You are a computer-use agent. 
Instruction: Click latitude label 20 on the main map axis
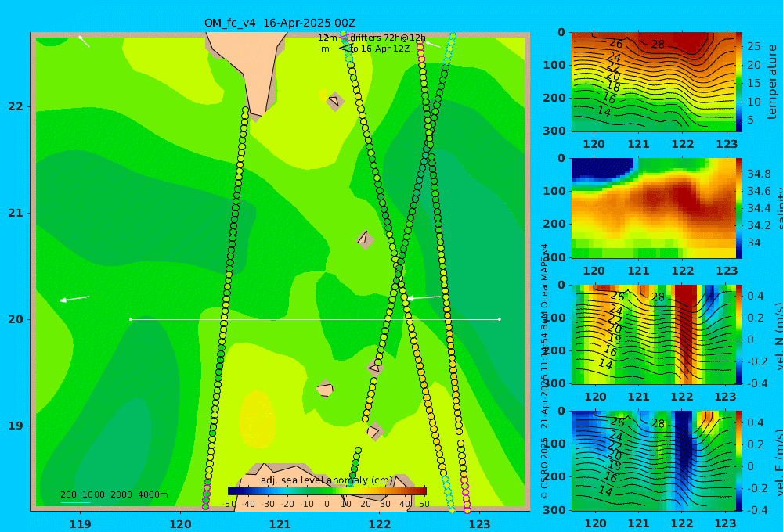point(16,319)
